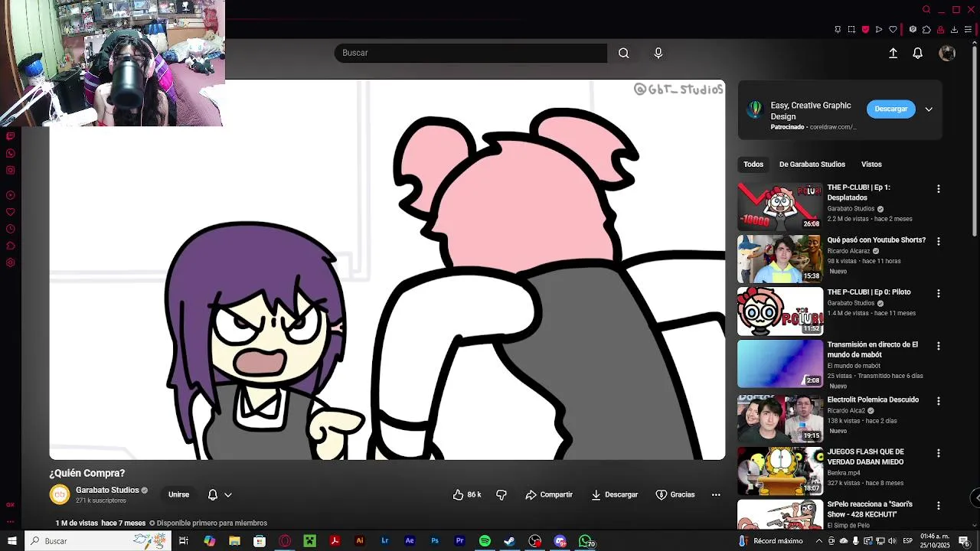The height and width of the screenshot is (551, 980).
Task: Open Qué pasó con Youtube Shorts thumbnail
Action: 780,259
